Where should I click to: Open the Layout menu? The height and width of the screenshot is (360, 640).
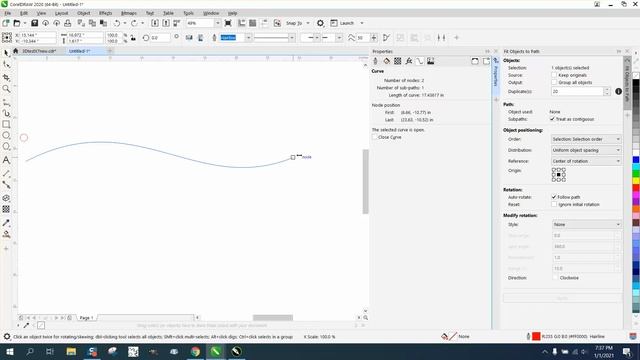pos(62,13)
